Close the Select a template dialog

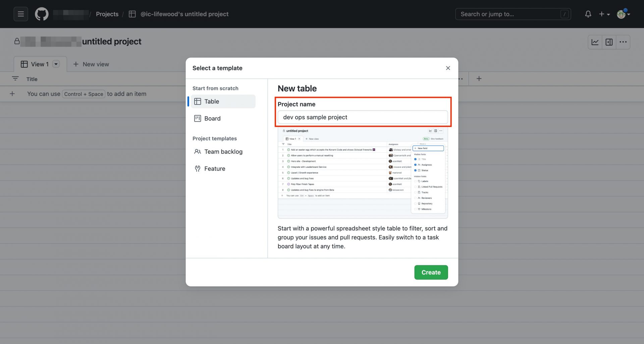pyautogui.click(x=448, y=68)
